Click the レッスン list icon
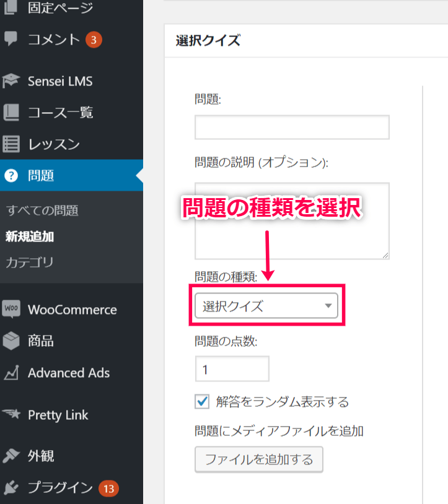Screen dimensions: 448x504 (x=11, y=144)
